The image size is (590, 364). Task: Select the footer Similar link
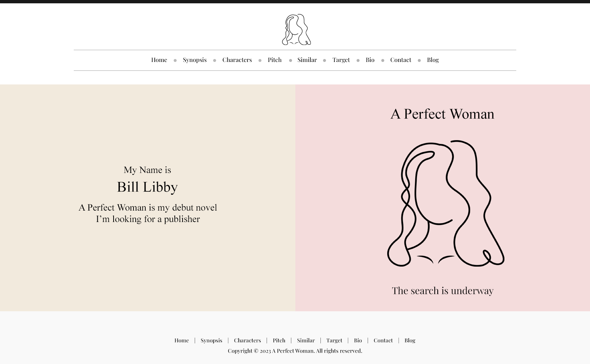click(306, 340)
